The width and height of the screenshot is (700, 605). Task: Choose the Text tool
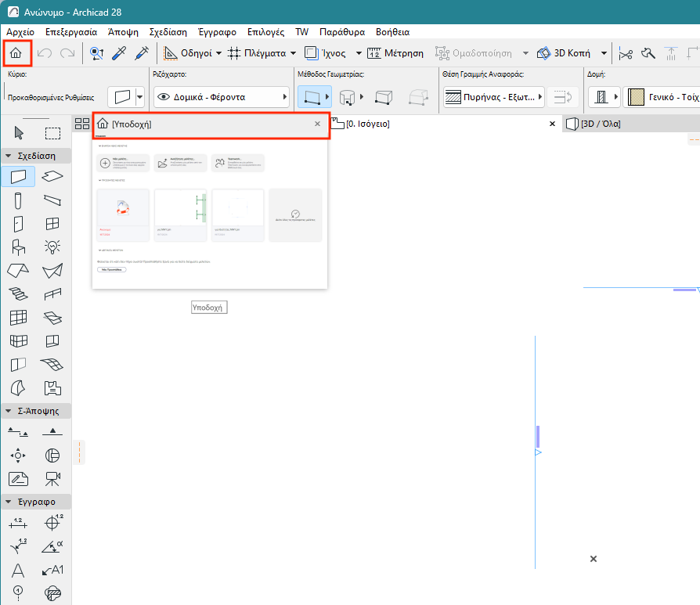point(18,571)
